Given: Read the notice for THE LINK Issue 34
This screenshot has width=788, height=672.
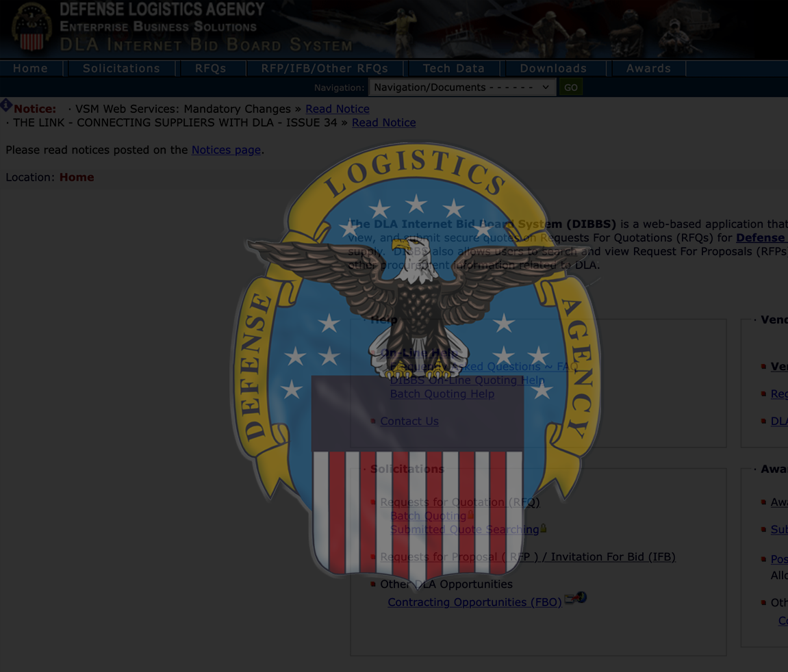Looking at the screenshot, I should [x=383, y=122].
